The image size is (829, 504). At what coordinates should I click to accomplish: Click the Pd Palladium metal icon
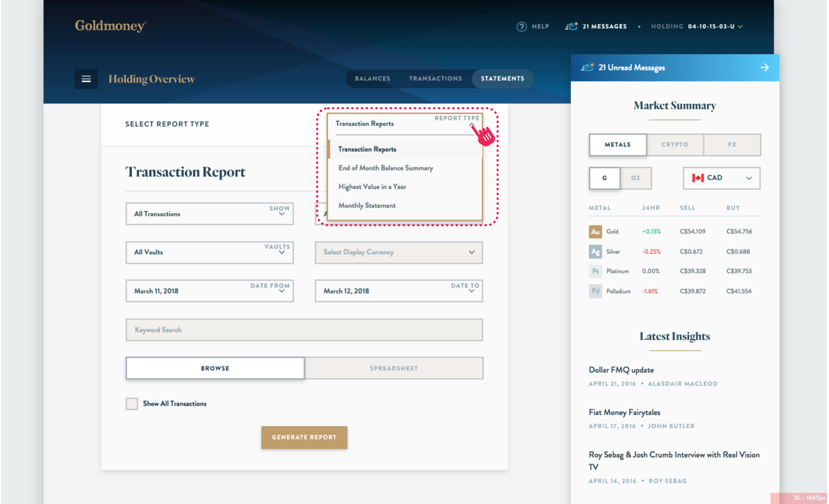point(595,291)
